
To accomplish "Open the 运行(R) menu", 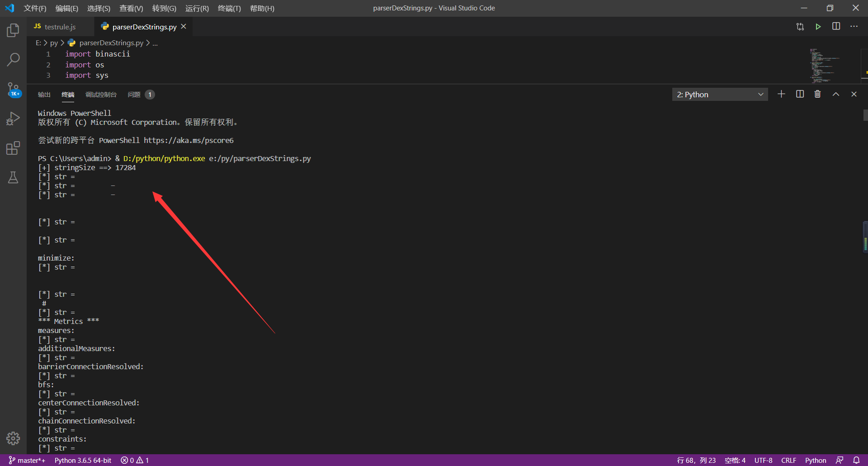I will coord(197,8).
